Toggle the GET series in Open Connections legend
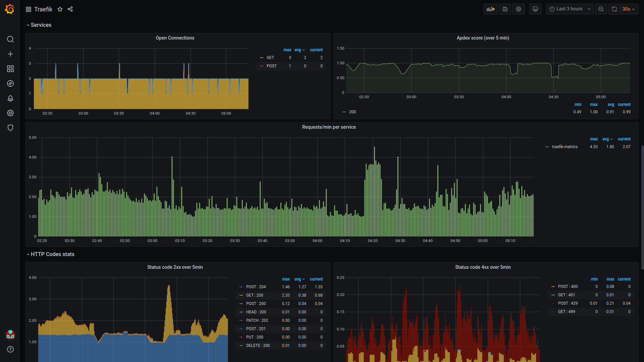The width and height of the screenshot is (644, 362). pos(270,58)
